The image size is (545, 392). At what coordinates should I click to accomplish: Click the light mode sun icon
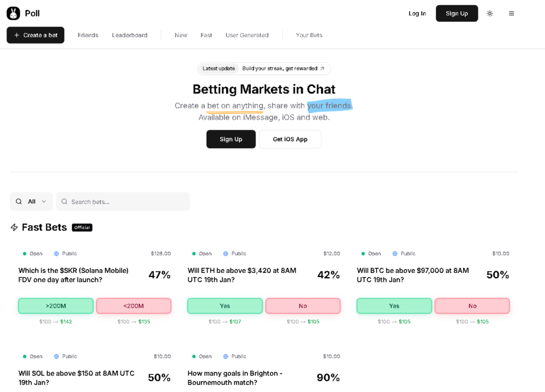pos(490,13)
